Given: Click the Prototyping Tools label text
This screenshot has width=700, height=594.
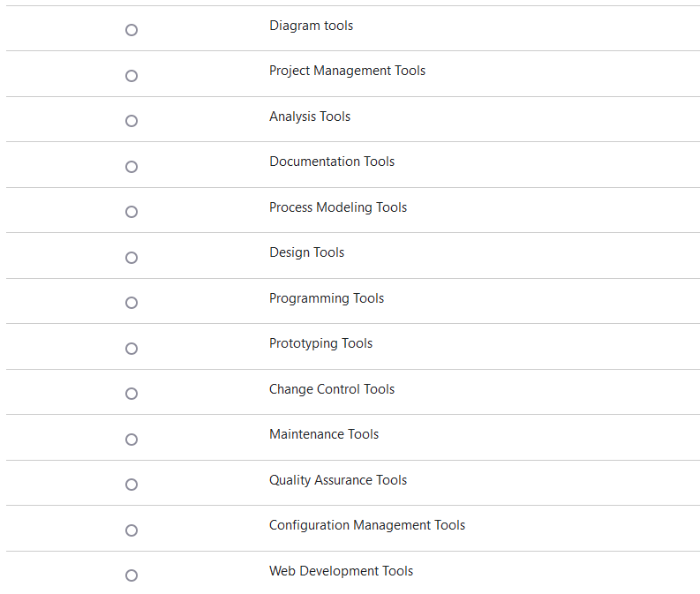Looking at the screenshot, I should pyautogui.click(x=320, y=343).
